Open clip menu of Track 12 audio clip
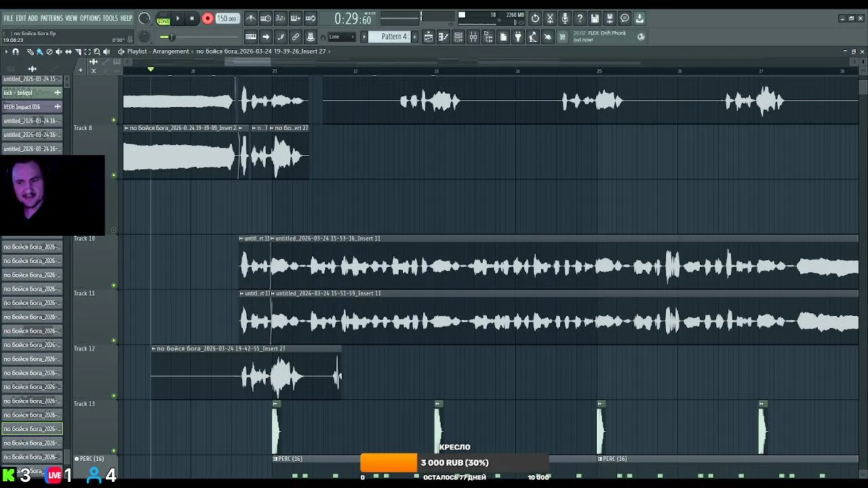This screenshot has width=868, height=488. click(x=154, y=348)
